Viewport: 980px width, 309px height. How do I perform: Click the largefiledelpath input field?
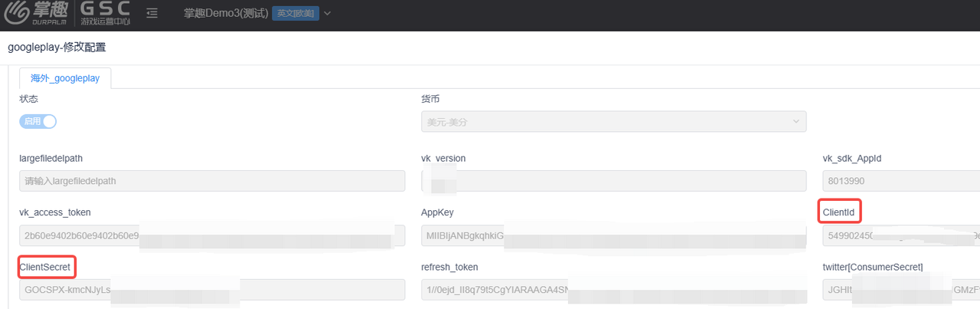click(x=211, y=181)
